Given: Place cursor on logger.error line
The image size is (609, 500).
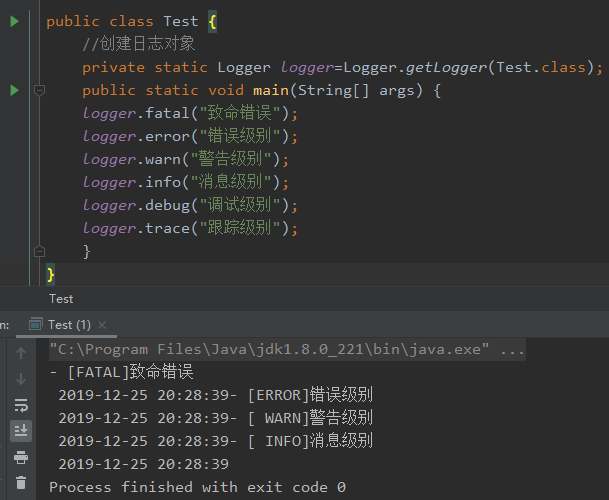Looking at the screenshot, I should pos(190,136).
